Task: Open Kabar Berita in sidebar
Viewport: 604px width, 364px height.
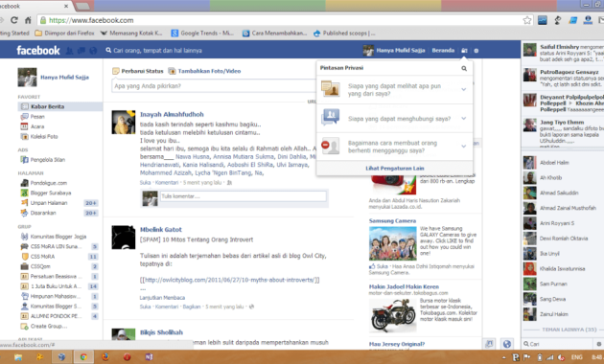Action: pyautogui.click(x=59, y=106)
